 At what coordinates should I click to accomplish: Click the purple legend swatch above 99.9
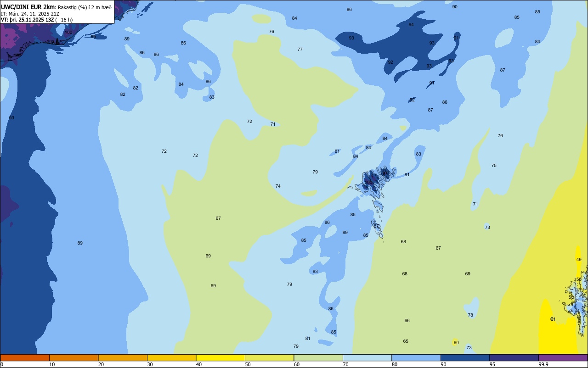point(563,357)
